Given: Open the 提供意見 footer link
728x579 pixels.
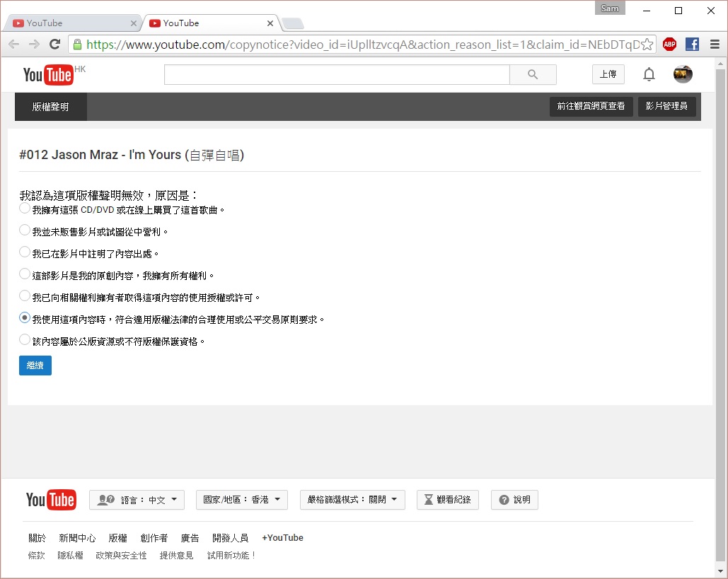Looking at the screenshot, I should click(176, 556).
